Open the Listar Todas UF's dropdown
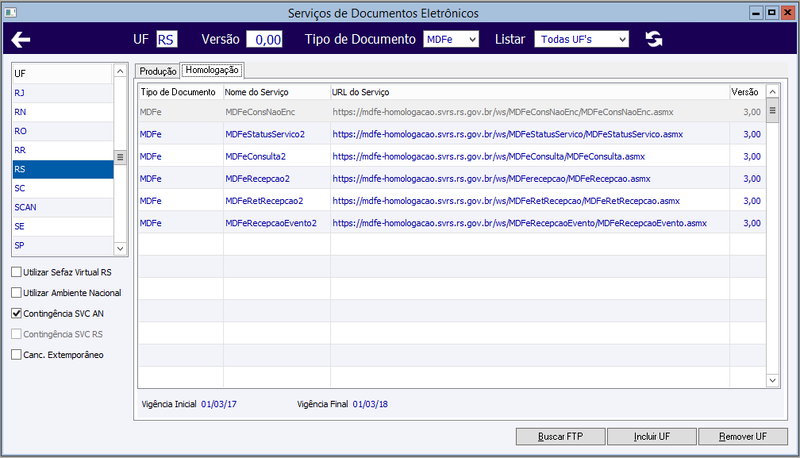800x458 pixels. (582, 39)
